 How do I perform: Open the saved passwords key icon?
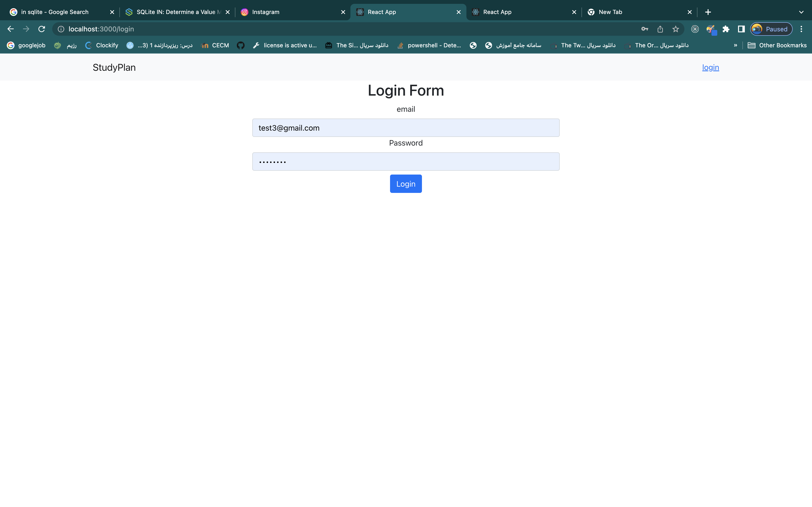click(x=645, y=29)
